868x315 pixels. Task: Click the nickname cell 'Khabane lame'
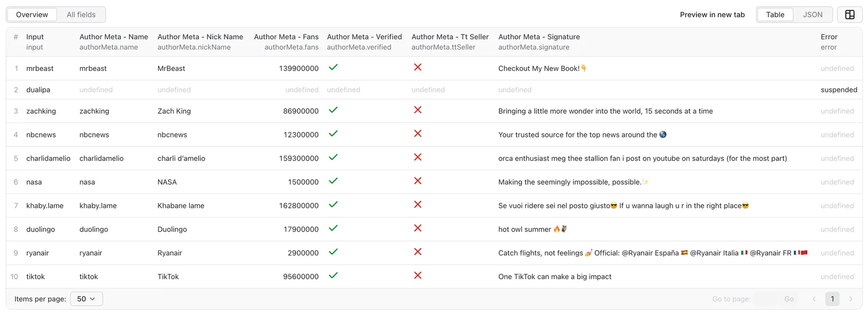(181, 205)
